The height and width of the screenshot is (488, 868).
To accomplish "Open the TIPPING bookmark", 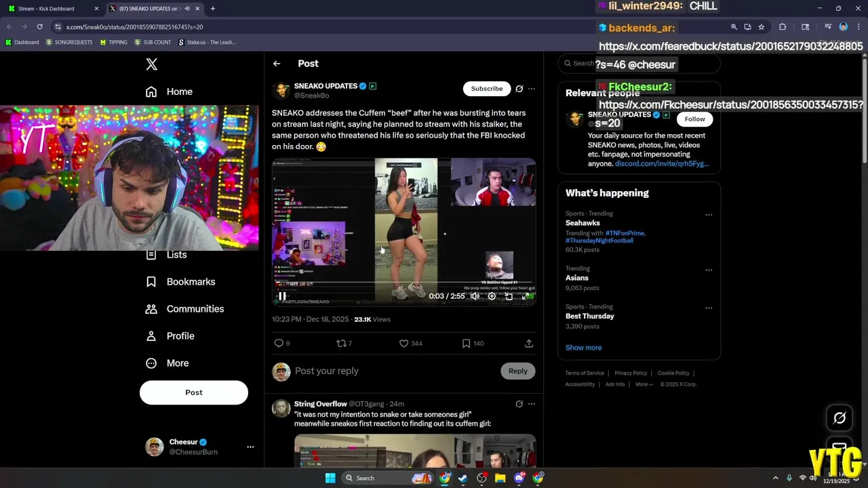I will [x=113, y=42].
